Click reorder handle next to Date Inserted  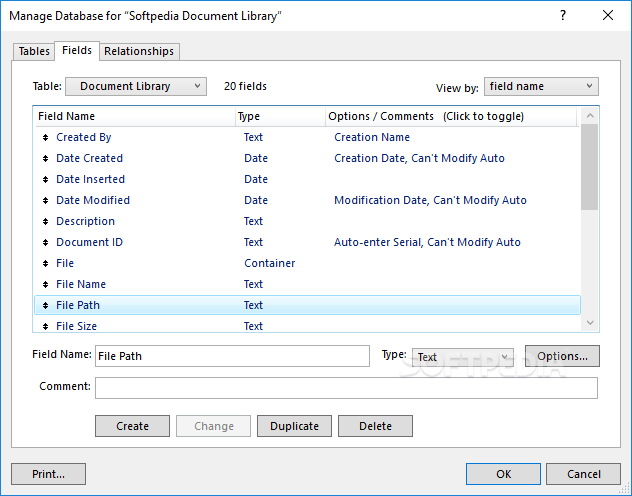coord(45,179)
